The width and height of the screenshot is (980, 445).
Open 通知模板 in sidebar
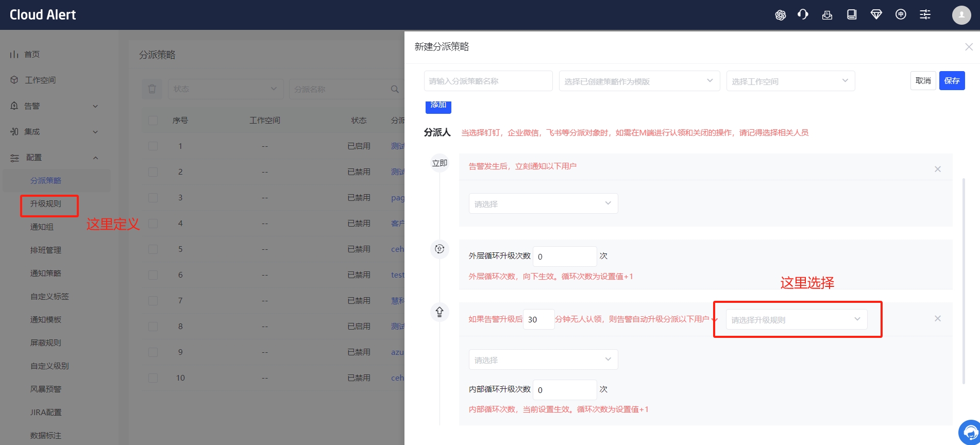coord(45,319)
